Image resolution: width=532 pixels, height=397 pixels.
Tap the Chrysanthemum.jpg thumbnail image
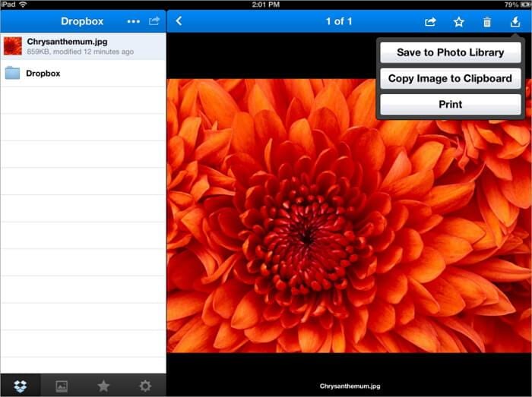coord(13,46)
